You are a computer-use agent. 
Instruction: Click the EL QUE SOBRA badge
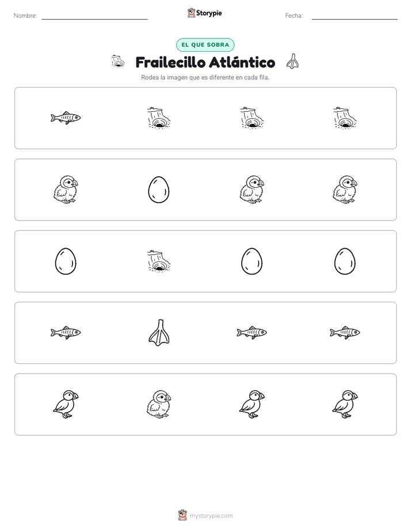point(205,45)
